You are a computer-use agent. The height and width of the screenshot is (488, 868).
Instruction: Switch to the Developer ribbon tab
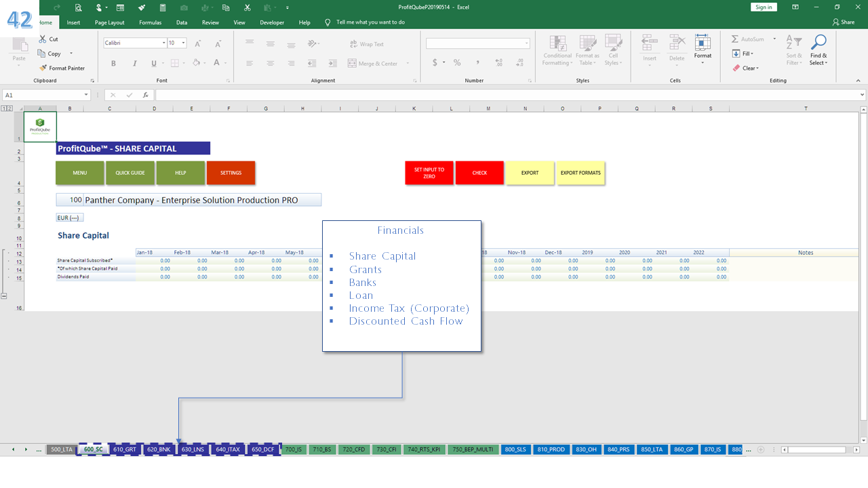[x=272, y=22]
